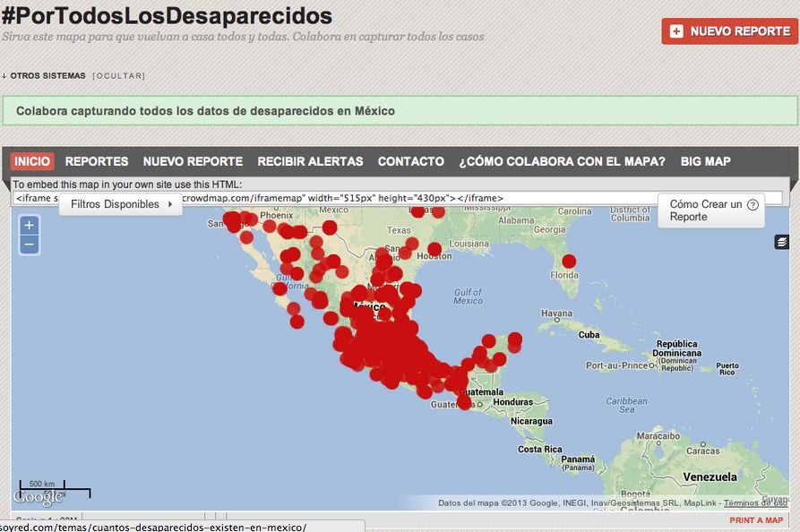
Task: Click the Havana label on map
Action: tap(556, 313)
